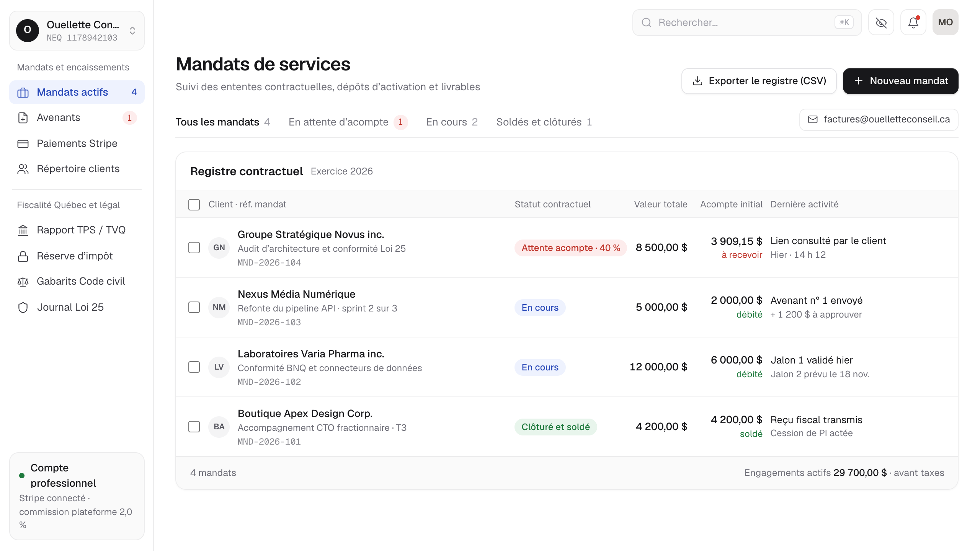Viewport: 980px width, 551px height.
Task: Open Rapport TPS / TVQ page
Action: point(77,230)
